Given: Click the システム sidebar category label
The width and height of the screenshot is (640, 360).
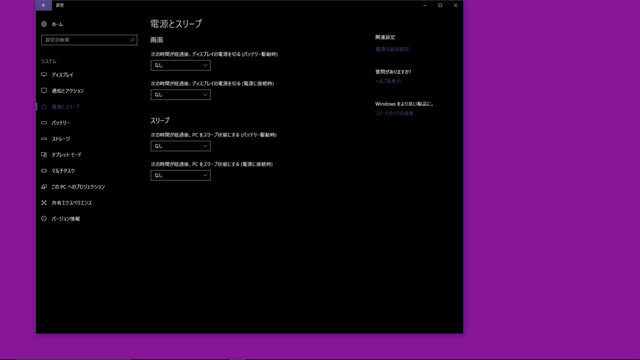Looking at the screenshot, I should 49,61.
